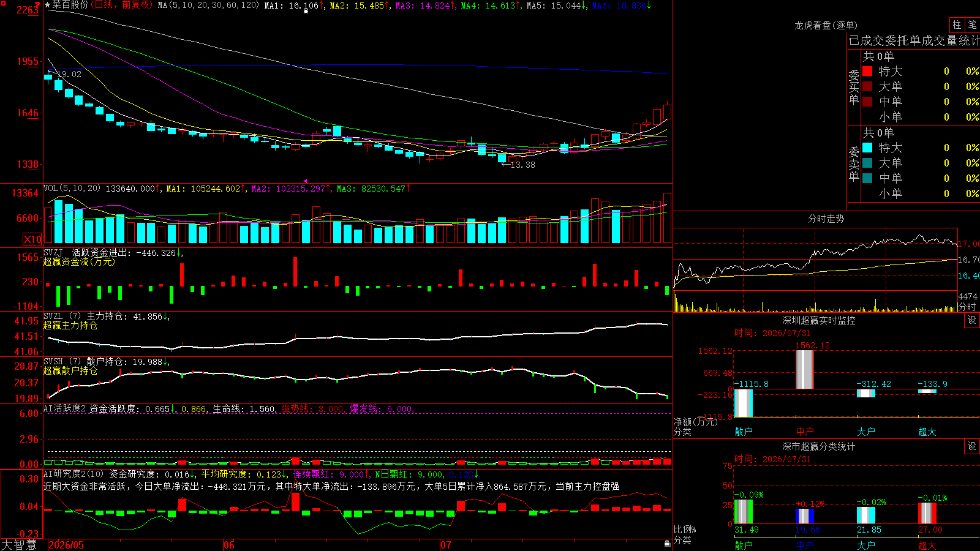The image size is (980, 551).
Task: Click the red 特大 buy-order swatch
Action: (x=867, y=71)
